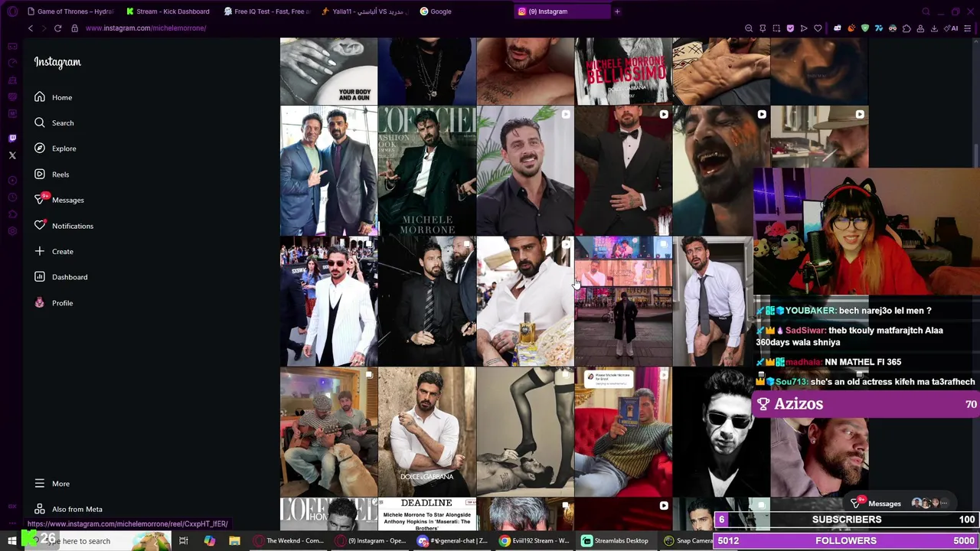
Task: Switch to Free IQ Test tab
Action: tap(266, 11)
